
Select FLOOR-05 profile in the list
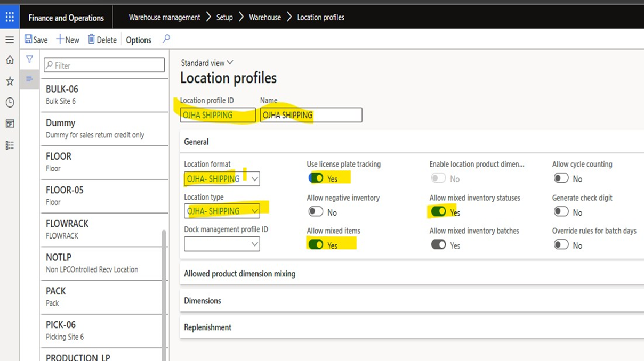click(104, 195)
